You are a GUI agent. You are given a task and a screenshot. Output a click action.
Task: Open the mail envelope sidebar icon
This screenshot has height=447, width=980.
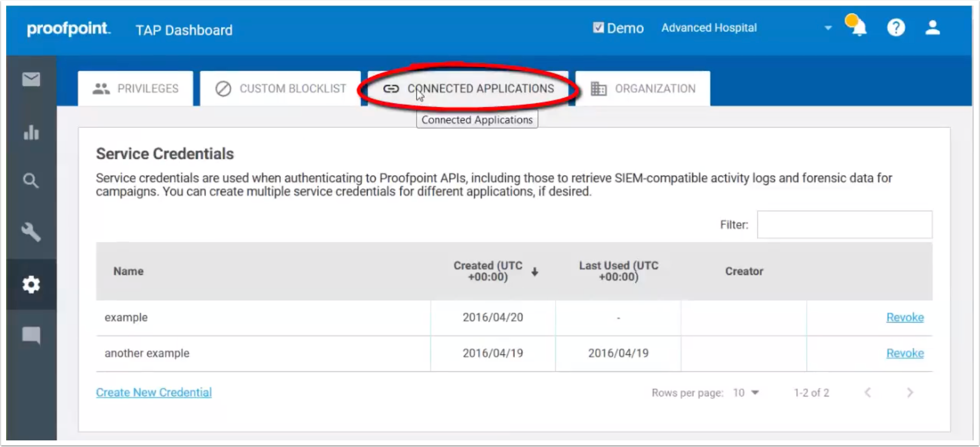31,79
